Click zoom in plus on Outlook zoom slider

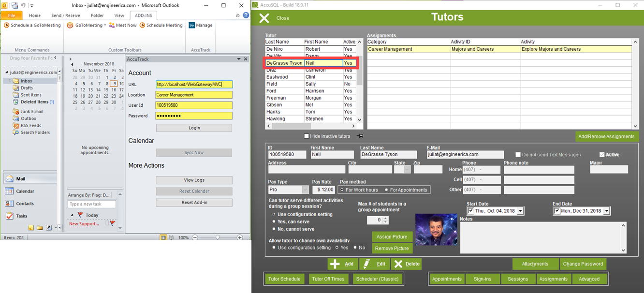(x=240, y=238)
